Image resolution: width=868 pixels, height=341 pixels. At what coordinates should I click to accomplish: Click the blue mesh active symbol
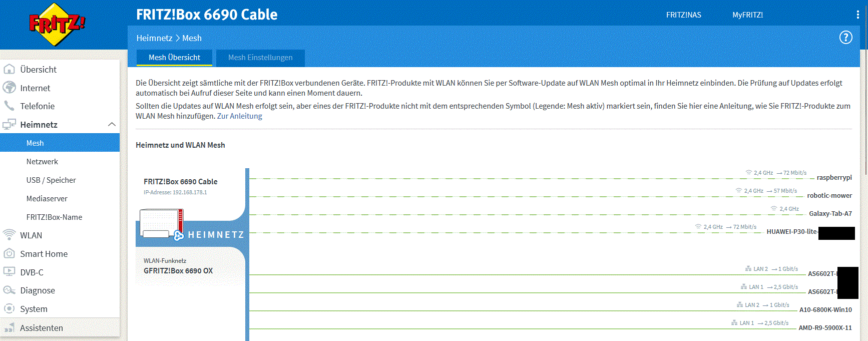pyautogui.click(x=179, y=236)
